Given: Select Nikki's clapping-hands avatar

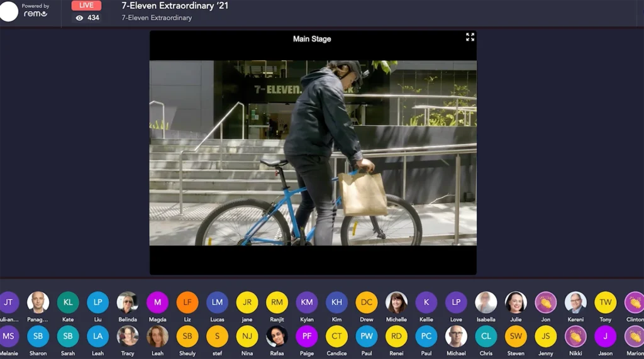Looking at the screenshot, I should 575,336.
